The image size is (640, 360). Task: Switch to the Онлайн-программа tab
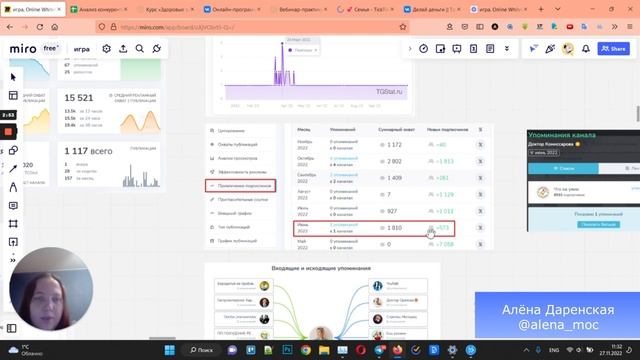[233, 9]
